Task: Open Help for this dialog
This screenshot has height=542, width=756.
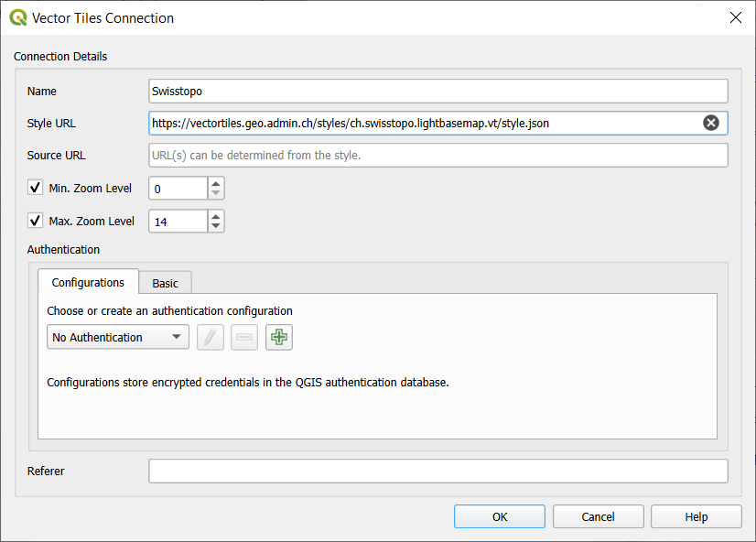Action: (696, 516)
